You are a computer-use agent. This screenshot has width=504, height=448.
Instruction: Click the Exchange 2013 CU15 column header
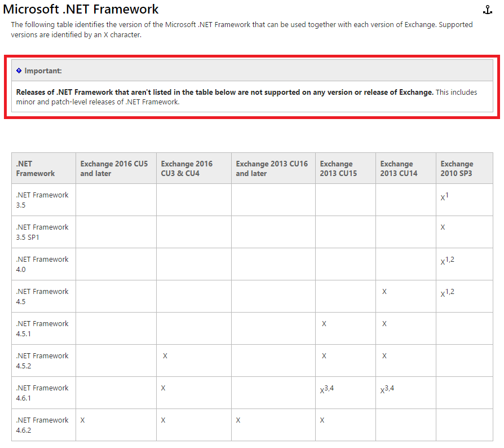339,168
